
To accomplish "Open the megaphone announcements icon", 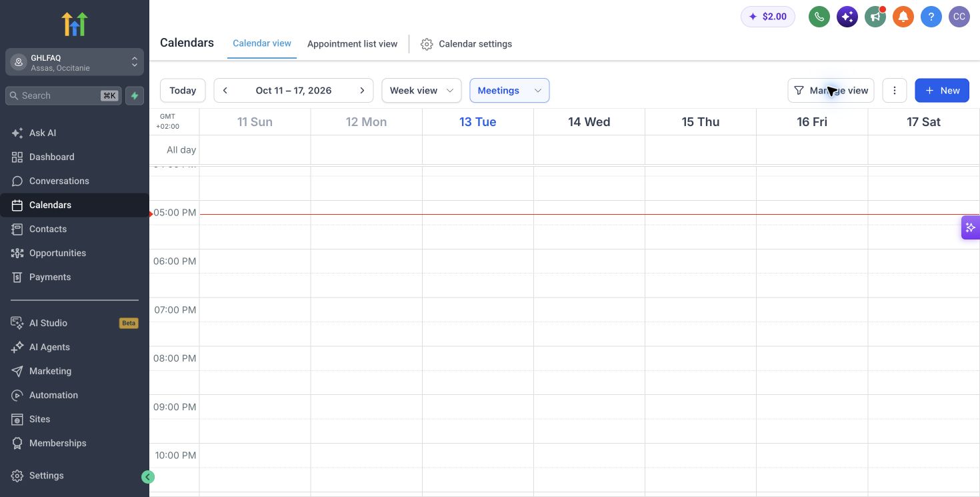I will tap(875, 17).
